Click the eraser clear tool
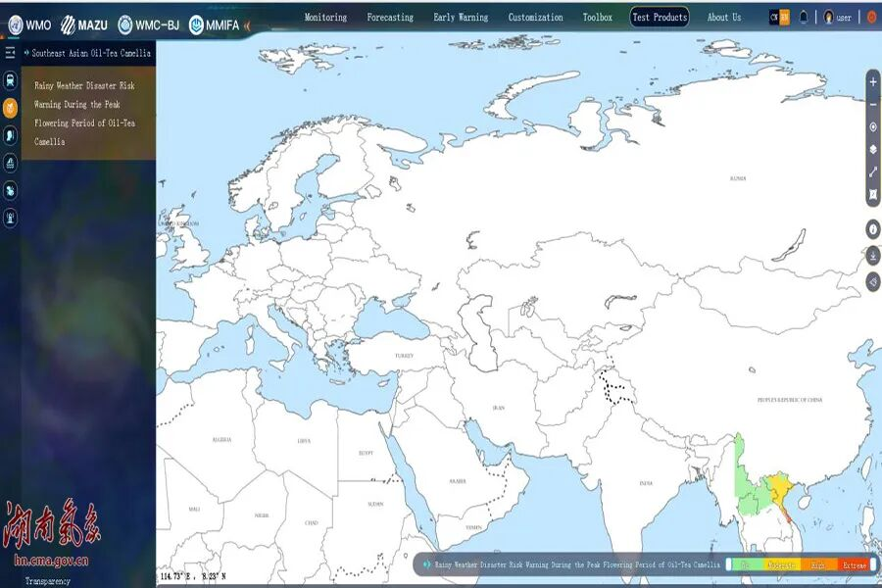This screenshot has height=588, width=882. point(873,282)
